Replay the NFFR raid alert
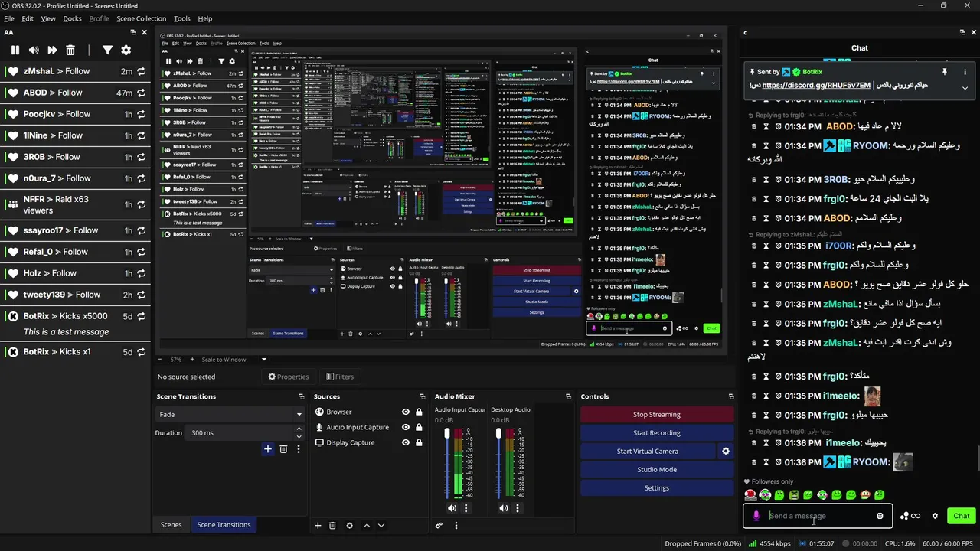This screenshot has width=980, height=551. point(141,204)
